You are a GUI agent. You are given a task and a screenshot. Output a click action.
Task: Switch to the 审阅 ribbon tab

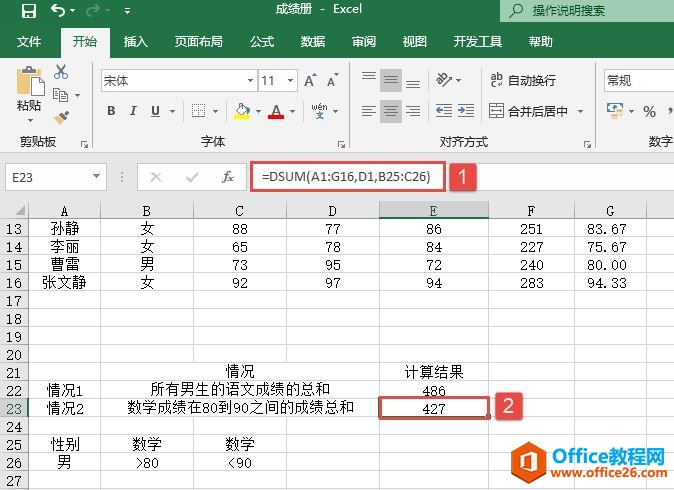coord(364,42)
